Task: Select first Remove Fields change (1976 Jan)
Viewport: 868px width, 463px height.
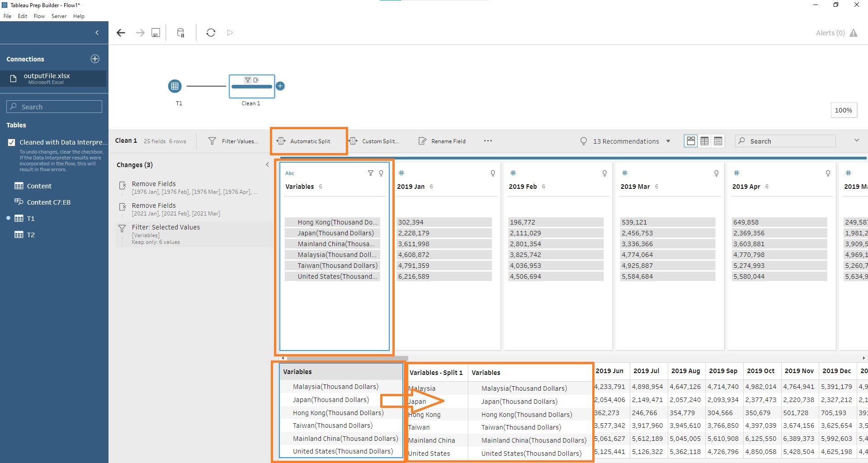Action: click(x=194, y=187)
